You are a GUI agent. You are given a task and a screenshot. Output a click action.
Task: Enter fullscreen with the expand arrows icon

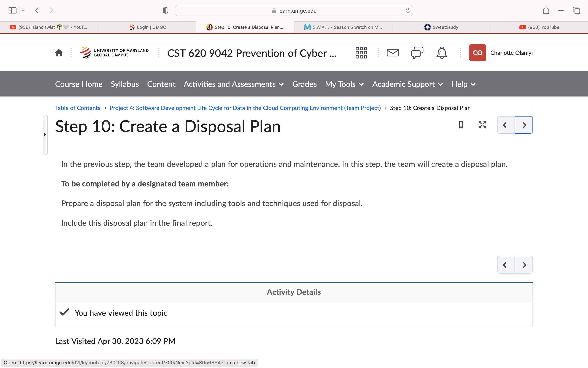482,125
